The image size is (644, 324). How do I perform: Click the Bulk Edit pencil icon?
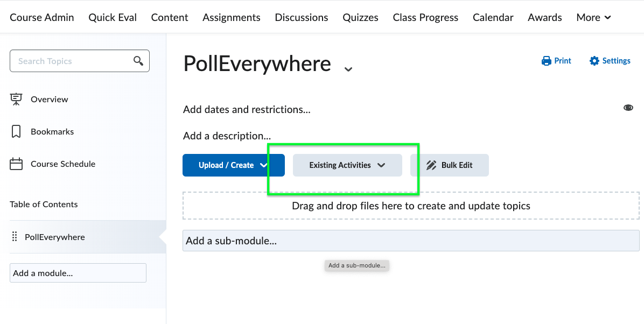431,165
